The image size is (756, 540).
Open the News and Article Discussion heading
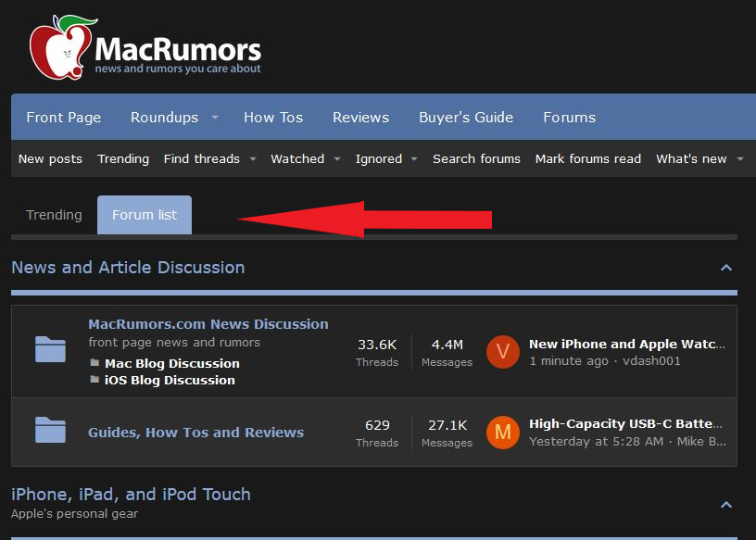(128, 267)
